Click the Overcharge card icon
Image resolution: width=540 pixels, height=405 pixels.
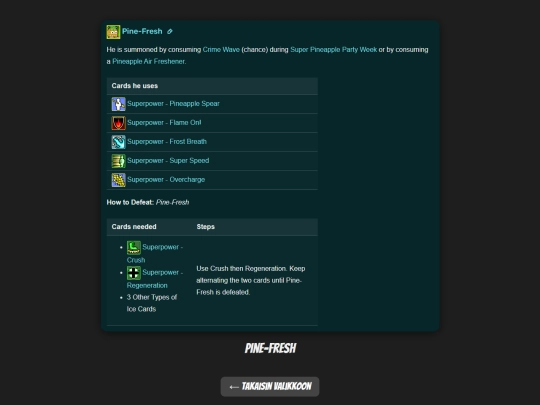click(118, 180)
